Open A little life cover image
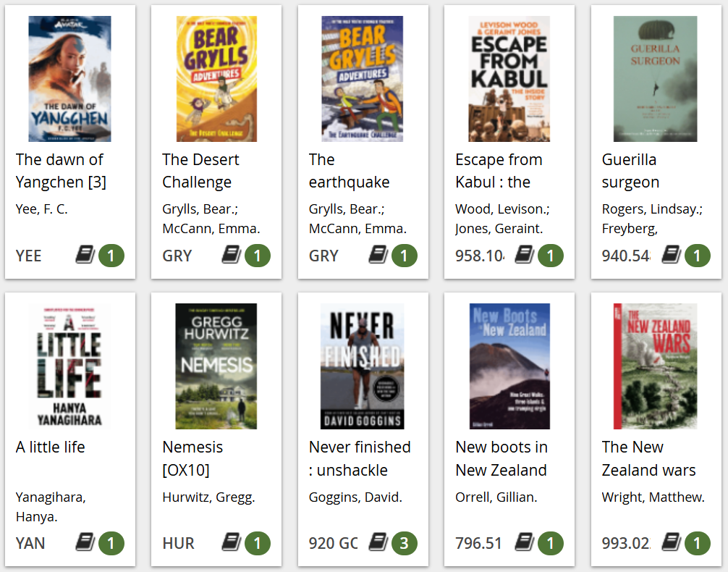This screenshot has height=572, width=728. [69, 366]
